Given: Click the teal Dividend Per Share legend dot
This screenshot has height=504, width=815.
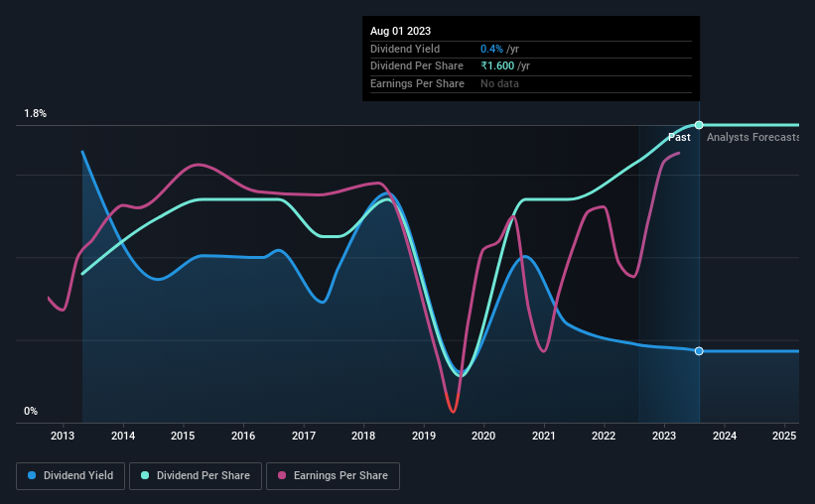Looking at the screenshot, I should tap(145, 475).
